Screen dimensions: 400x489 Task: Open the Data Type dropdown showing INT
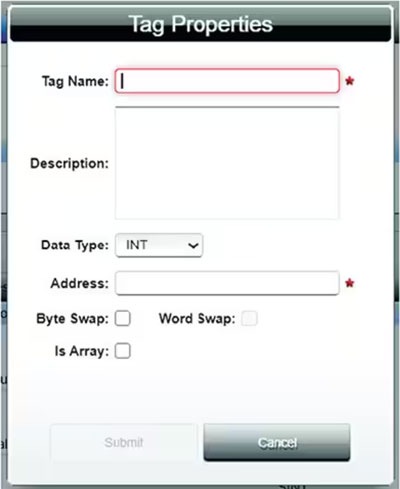pos(159,245)
